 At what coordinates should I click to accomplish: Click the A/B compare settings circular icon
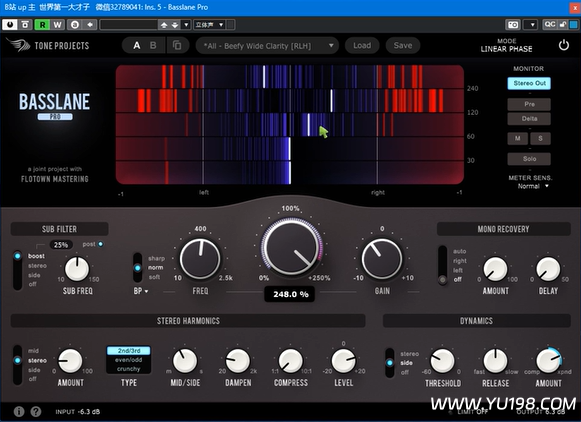pos(75,25)
